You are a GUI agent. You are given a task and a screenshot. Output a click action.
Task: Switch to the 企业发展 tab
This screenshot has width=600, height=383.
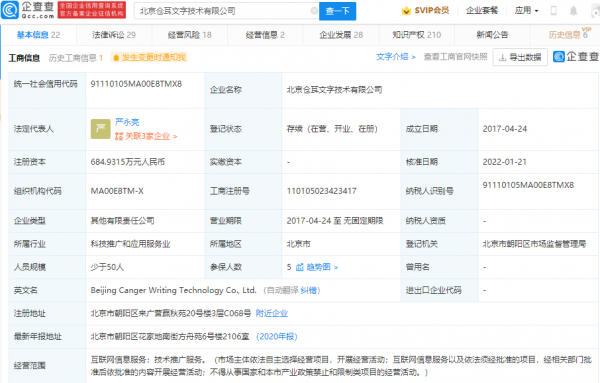[x=341, y=35]
